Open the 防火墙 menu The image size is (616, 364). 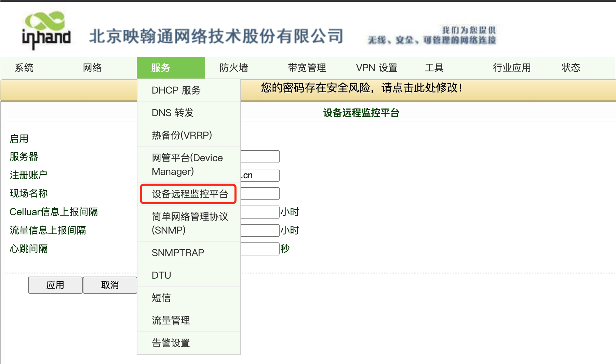(x=234, y=68)
